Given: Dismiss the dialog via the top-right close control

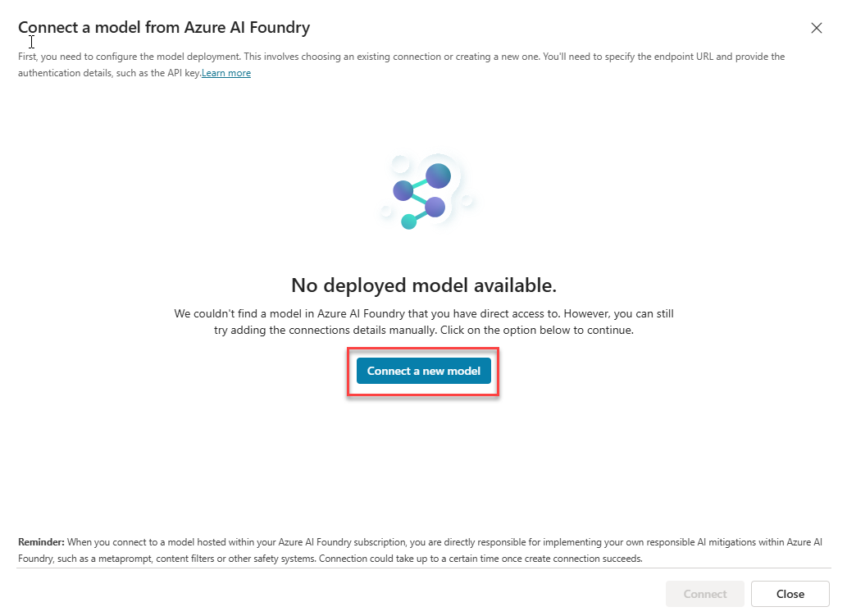Looking at the screenshot, I should (x=817, y=27).
